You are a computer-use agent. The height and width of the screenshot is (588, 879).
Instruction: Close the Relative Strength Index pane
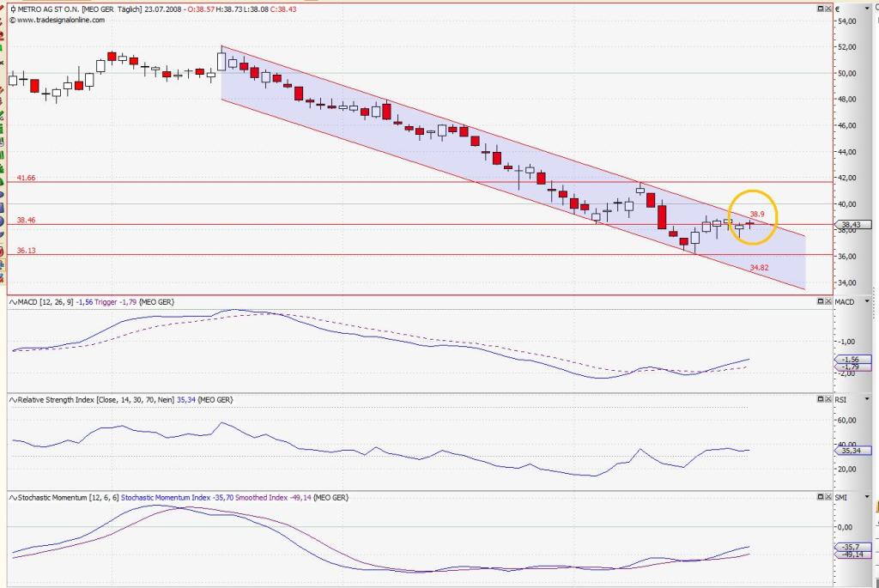[828, 399]
